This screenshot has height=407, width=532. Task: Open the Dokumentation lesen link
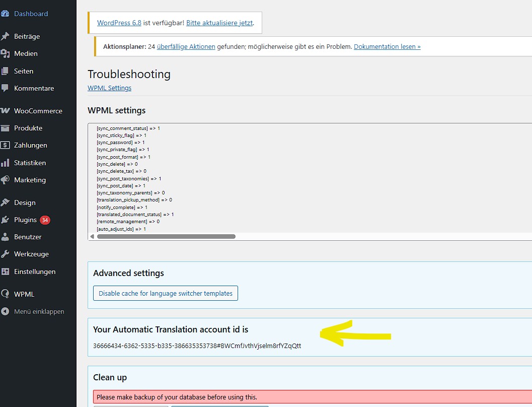click(x=387, y=46)
